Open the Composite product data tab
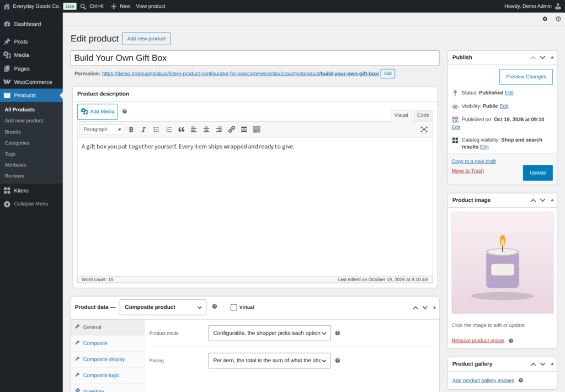565x392 pixels. pos(108,343)
